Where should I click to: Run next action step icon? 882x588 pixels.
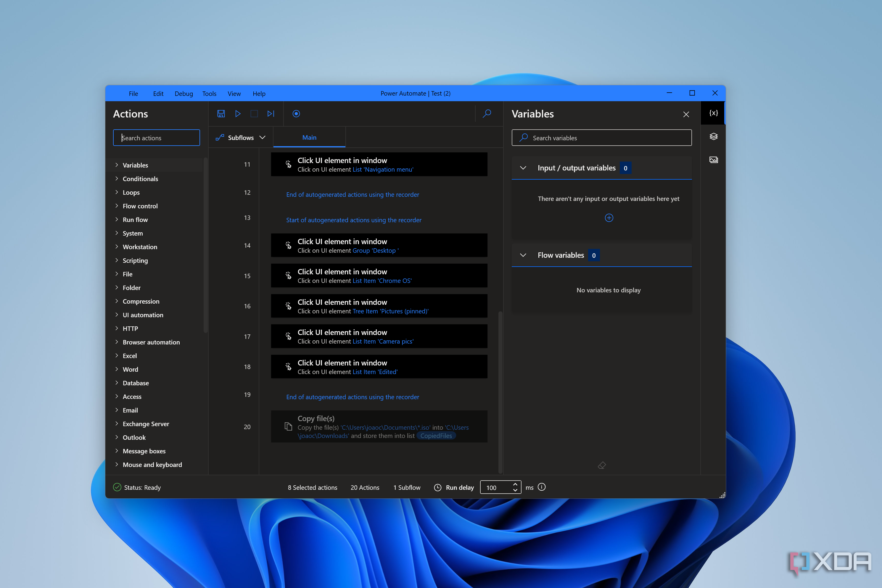coord(271,114)
